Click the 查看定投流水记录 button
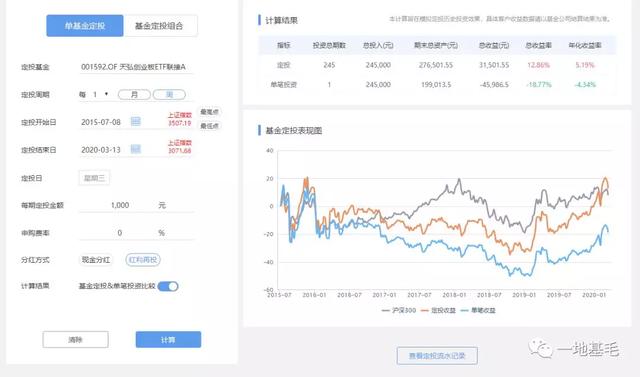640x377 pixels. tap(437, 356)
